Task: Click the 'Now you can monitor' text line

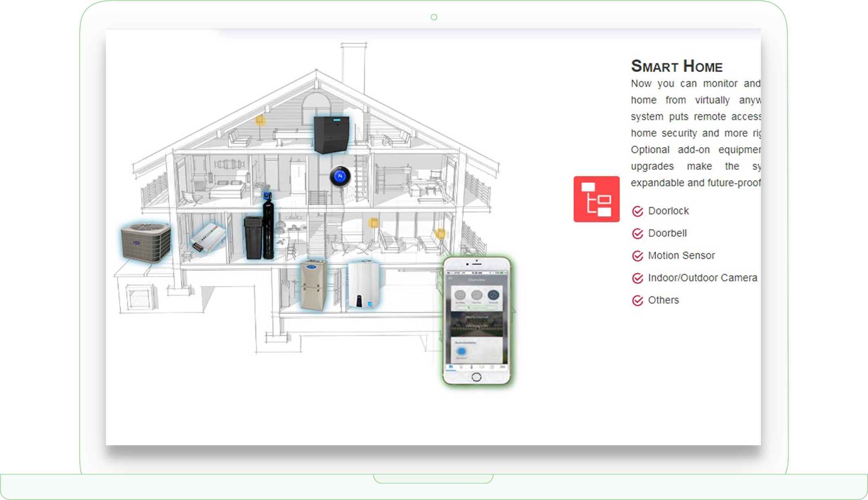Action: (696, 84)
